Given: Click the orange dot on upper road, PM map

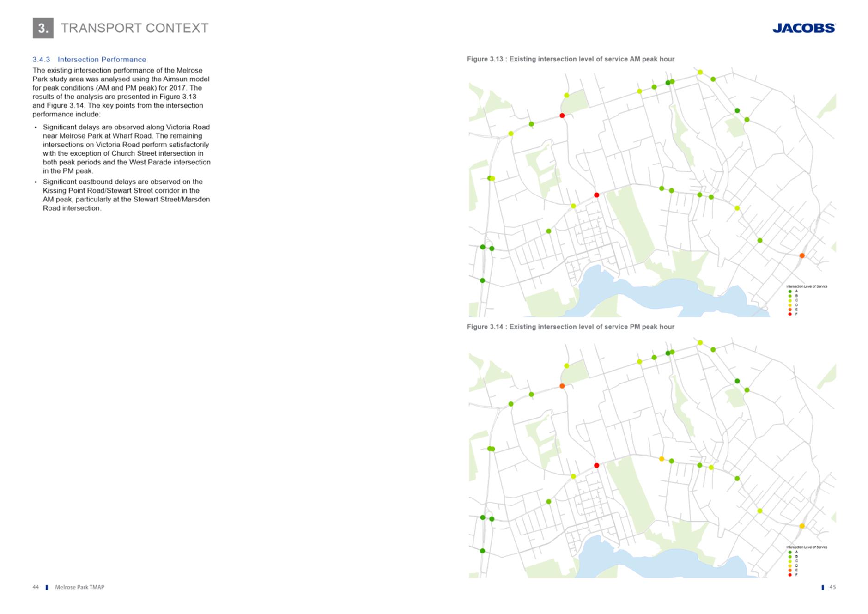Looking at the screenshot, I should point(562,386).
